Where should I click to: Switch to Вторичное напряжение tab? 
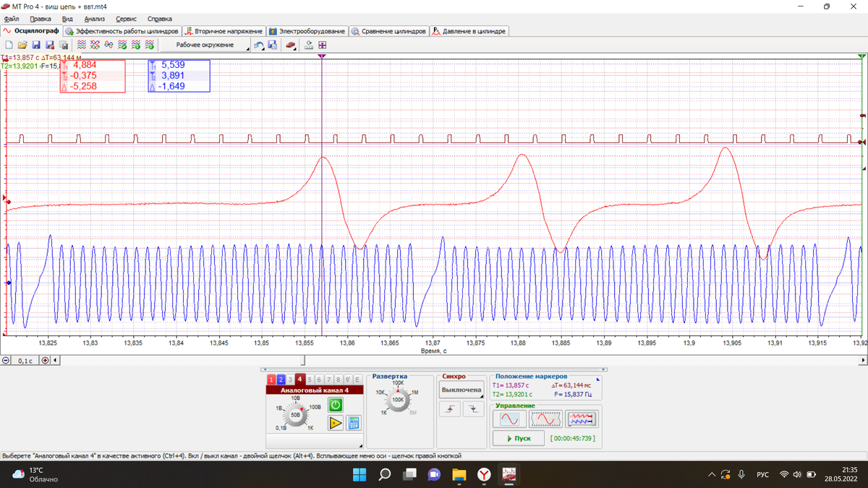pyautogui.click(x=224, y=31)
